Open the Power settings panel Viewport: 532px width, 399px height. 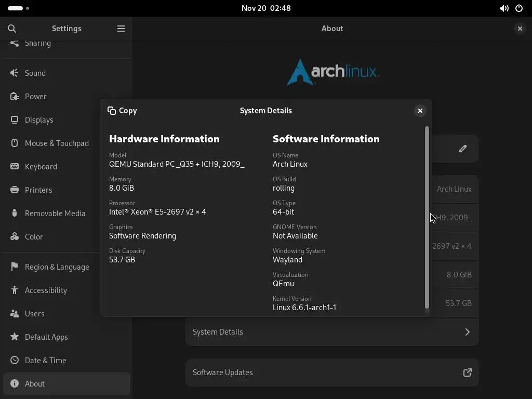[x=66, y=96]
